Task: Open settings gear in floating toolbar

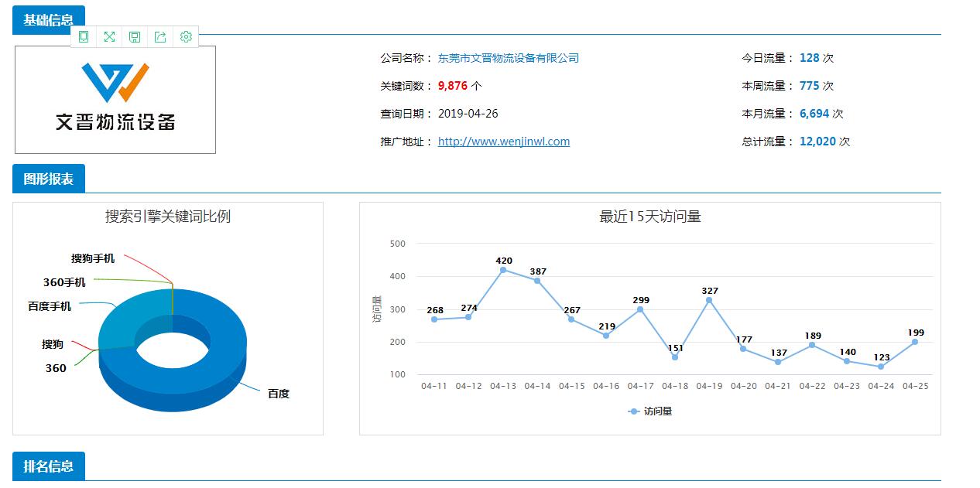Action: pyautogui.click(x=186, y=36)
